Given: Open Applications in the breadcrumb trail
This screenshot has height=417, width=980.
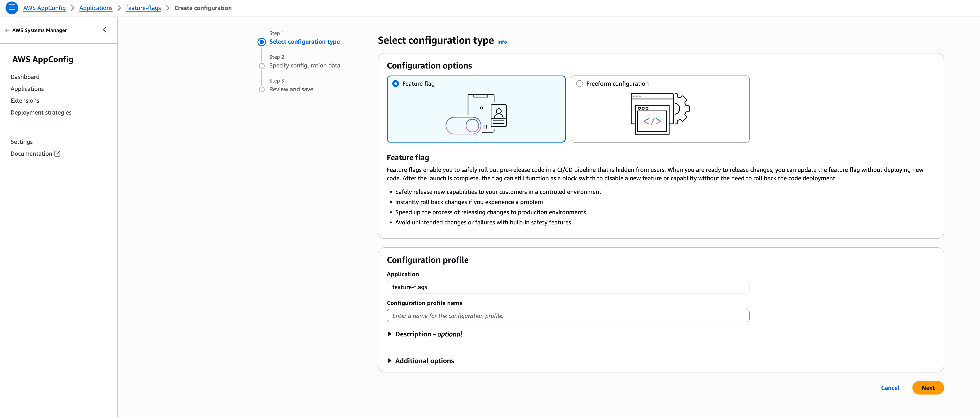Looking at the screenshot, I should click(96, 8).
